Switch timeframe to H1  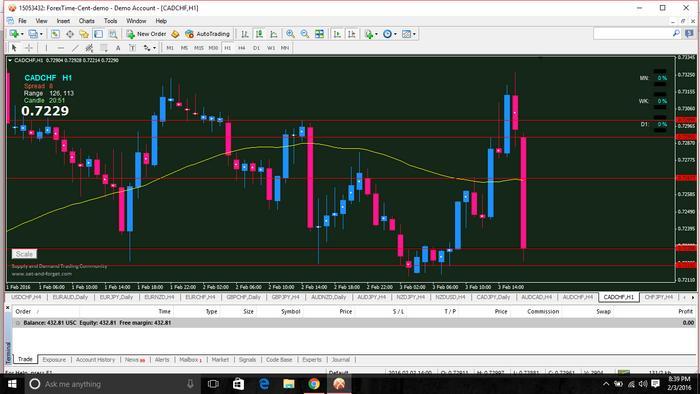point(228,48)
